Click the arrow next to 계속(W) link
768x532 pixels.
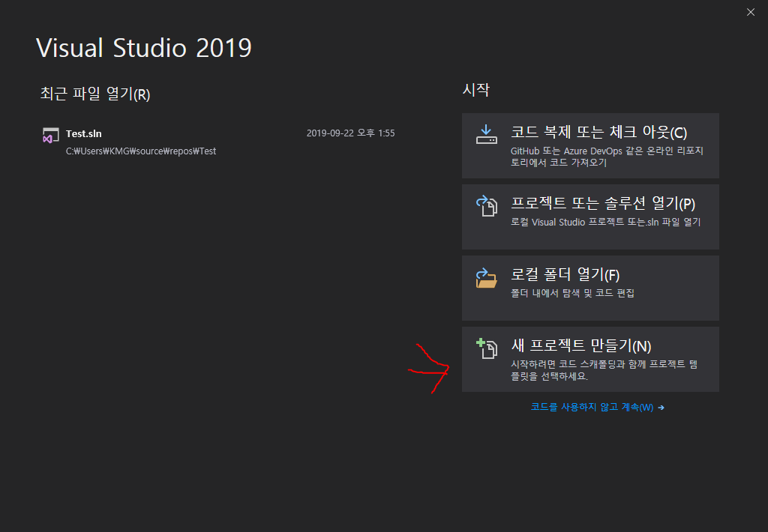(x=661, y=407)
